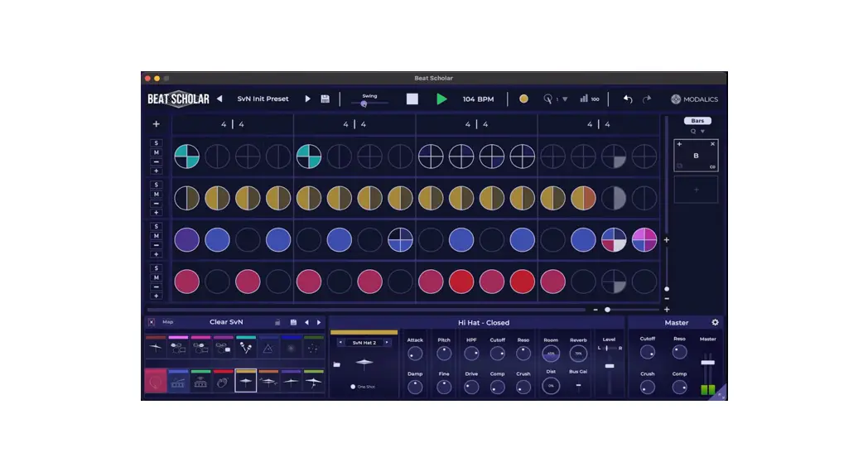This screenshot has width=868, height=472.
Task: Click the Map button in kit panel
Action: pyautogui.click(x=168, y=322)
